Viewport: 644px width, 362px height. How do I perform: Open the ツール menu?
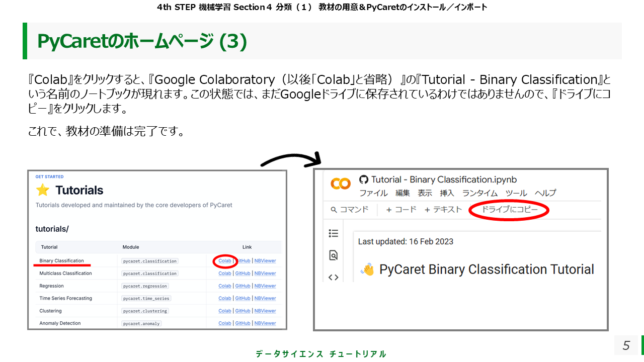tap(516, 193)
